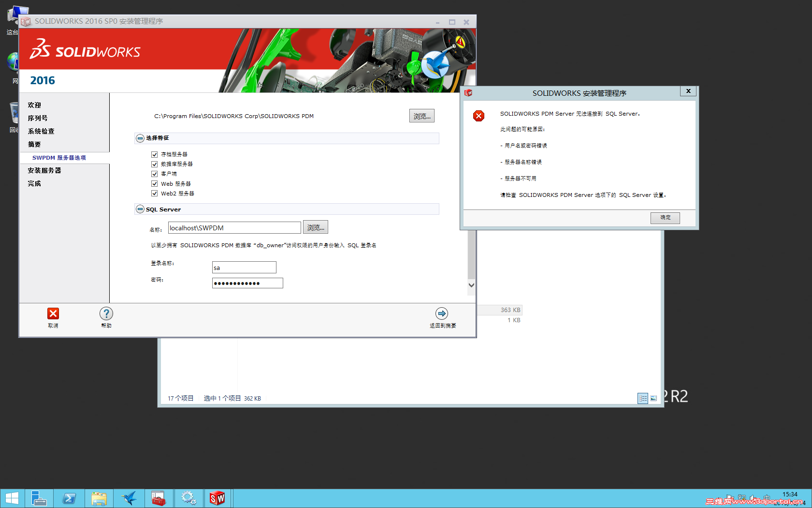
Task: Uncheck Archive Server (存档服务器) checkbox
Action: pos(155,154)
